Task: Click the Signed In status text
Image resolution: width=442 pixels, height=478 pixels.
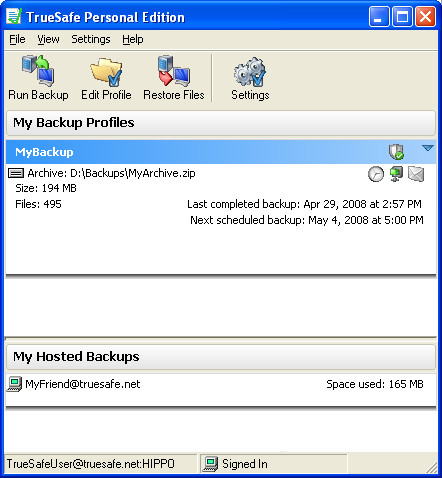Action: pyautogui.click(x=245, y=464)
